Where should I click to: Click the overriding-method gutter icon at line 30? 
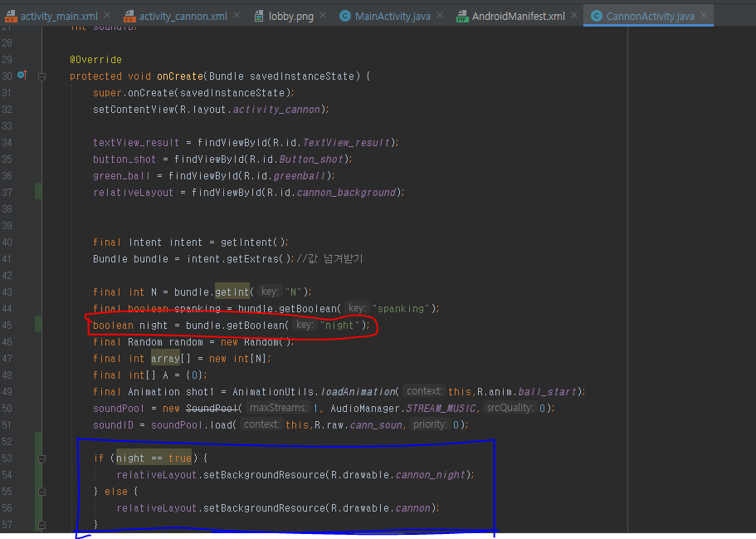click(x=22, y=75)
